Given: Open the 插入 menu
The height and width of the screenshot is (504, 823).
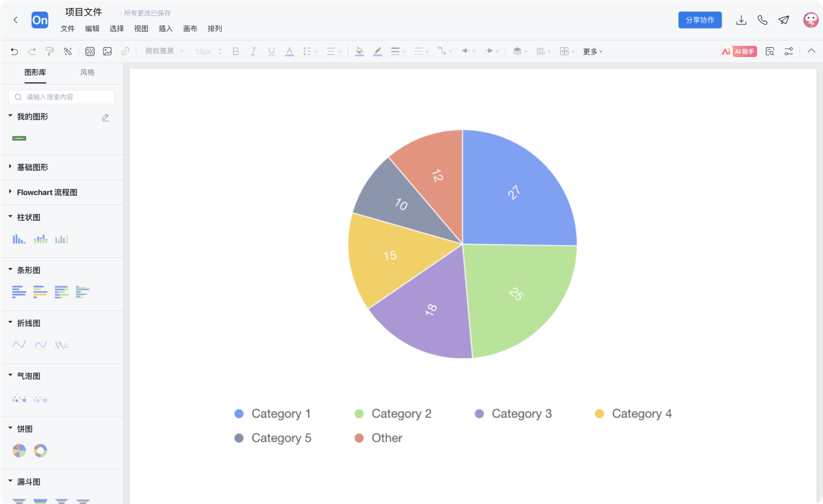Looking at the screenshot, I should 165,29.
